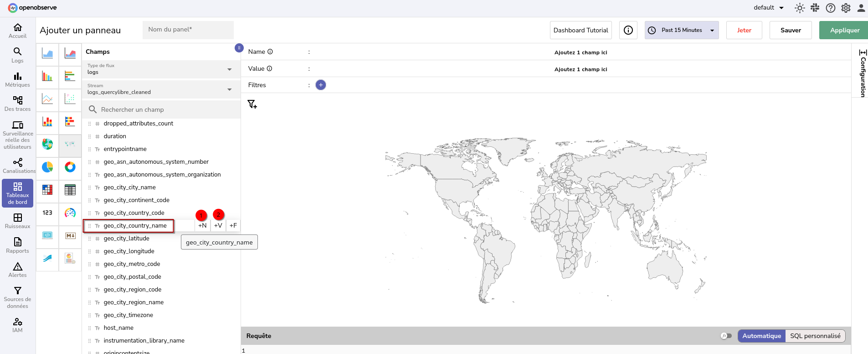Toggle the function editor switch in Requête bar
This screenshot has height=354, width=868.
click(x=726, y=336)
